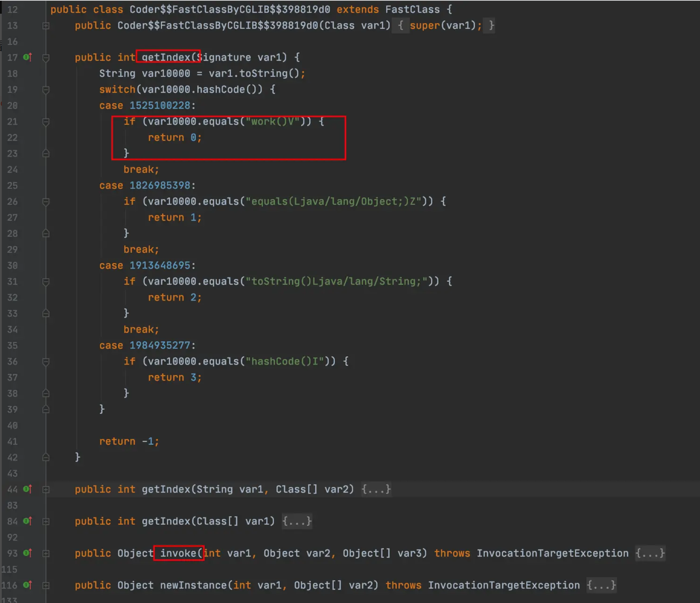Expand getIndex(Class[]) fold on line 84

(46, 521)
